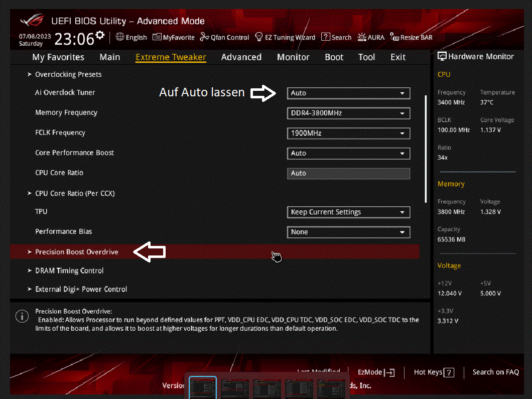
Task: Open Qfan Control label
Action: tap(230, 37)
